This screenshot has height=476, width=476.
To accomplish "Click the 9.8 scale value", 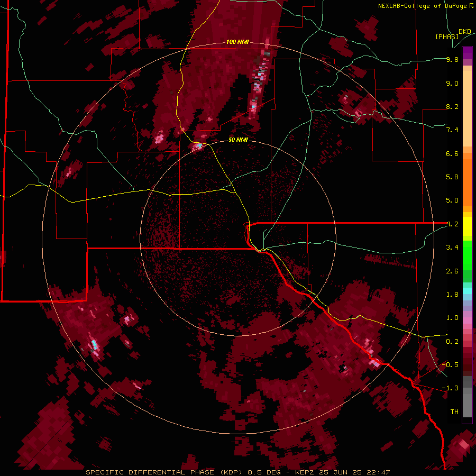I will tap(452, 59).
